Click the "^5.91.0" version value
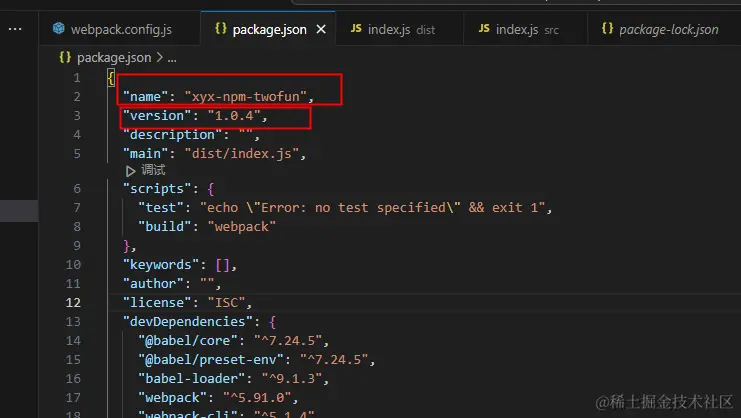This screenshot has width=741, height=418. pos(257,398)
